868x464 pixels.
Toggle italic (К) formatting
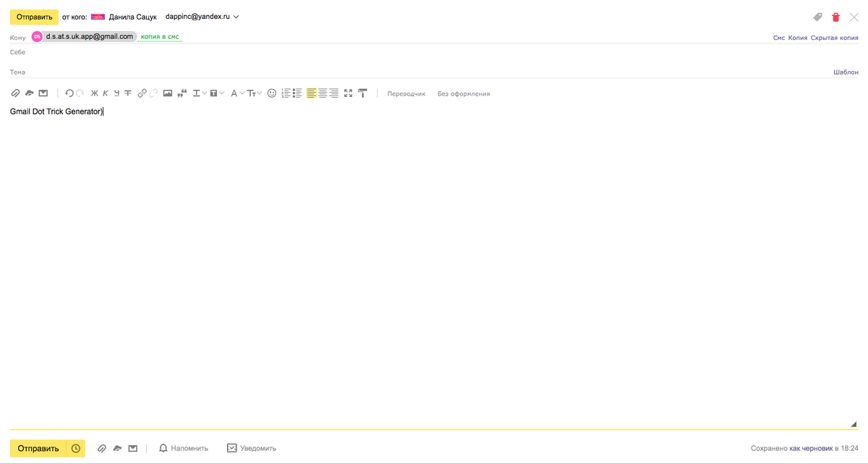(x=106, y=93)
